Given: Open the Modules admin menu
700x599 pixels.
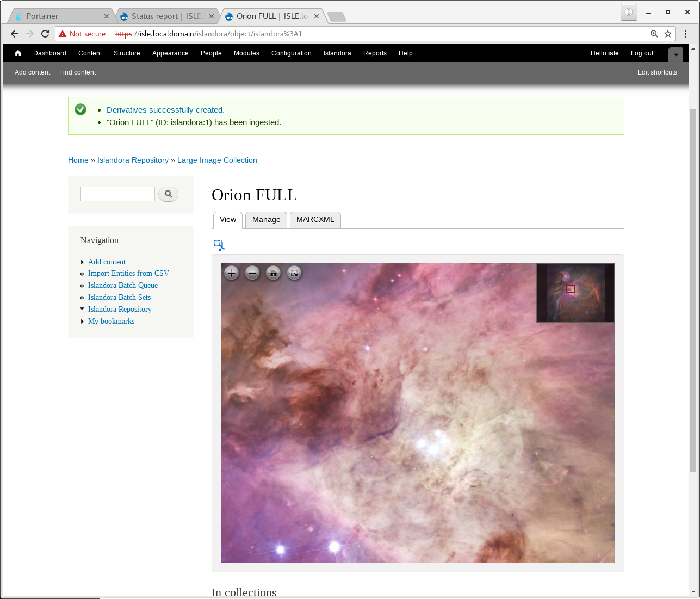Looking at the screenshot, I should click(246, 53).
